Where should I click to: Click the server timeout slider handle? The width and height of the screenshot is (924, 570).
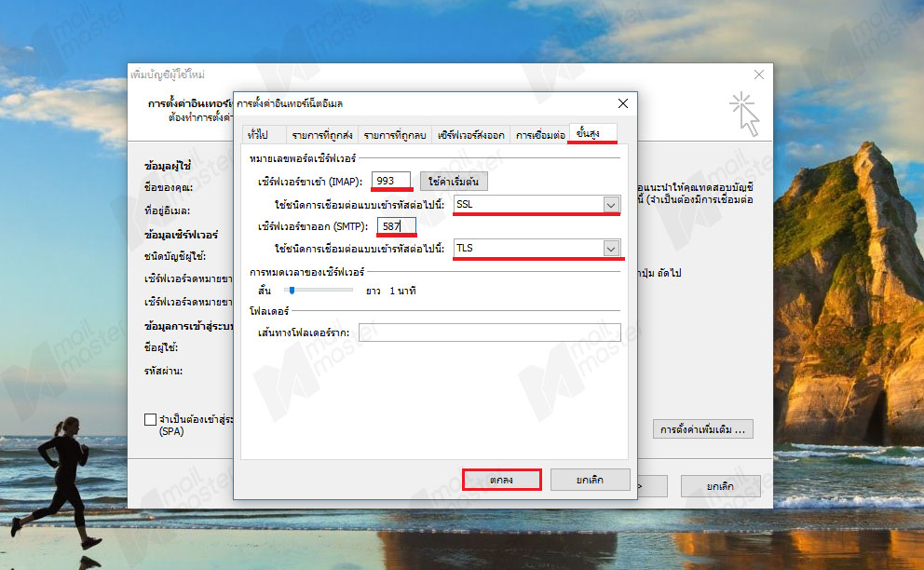(x=290, y=291)
